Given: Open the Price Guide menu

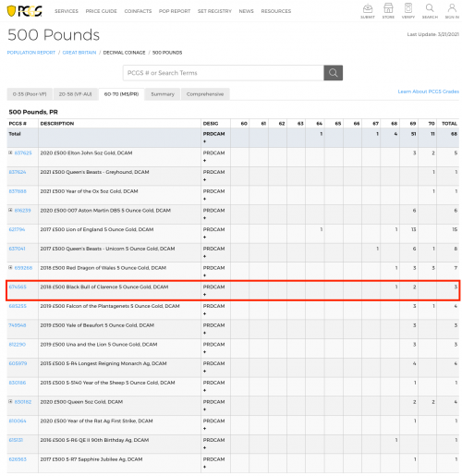Looking at the screenshot, I should point(102,11).
